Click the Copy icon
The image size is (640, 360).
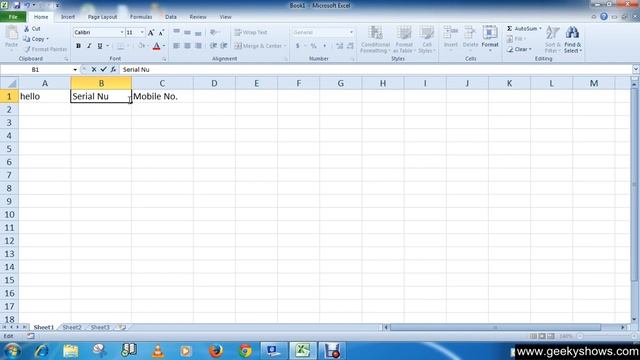27,39
